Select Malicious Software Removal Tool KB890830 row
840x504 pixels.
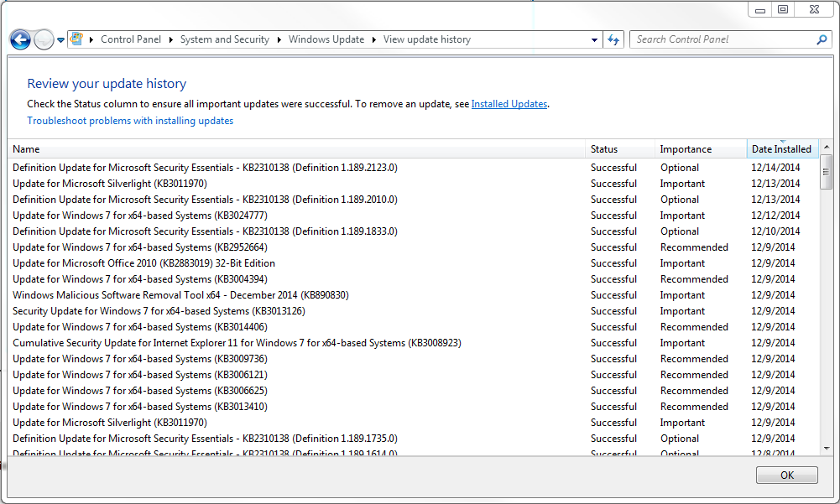pos(413,295)
